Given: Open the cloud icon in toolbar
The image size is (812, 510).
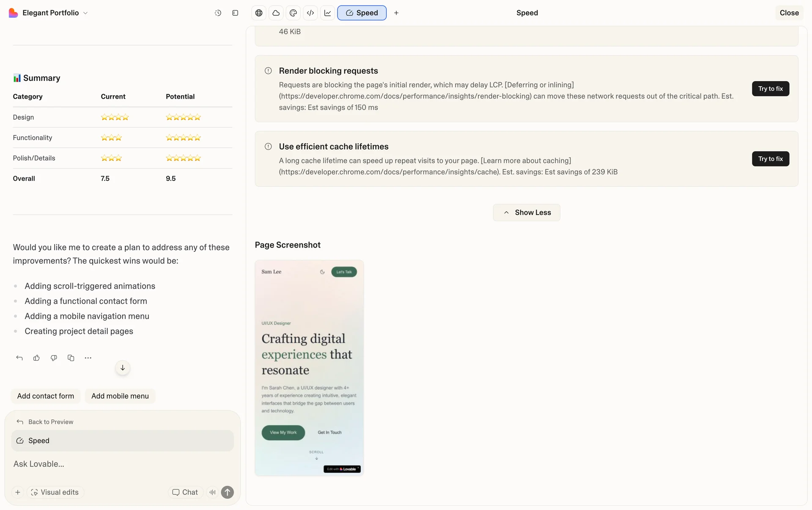Looking at the screenshot, I should 276,13.
